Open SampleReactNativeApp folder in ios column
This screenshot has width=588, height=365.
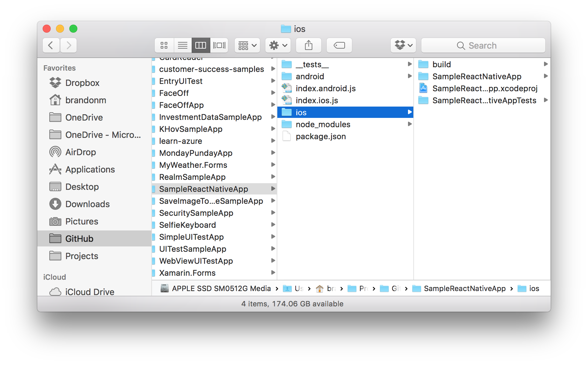pyautogui.click(x=482, y=76)
